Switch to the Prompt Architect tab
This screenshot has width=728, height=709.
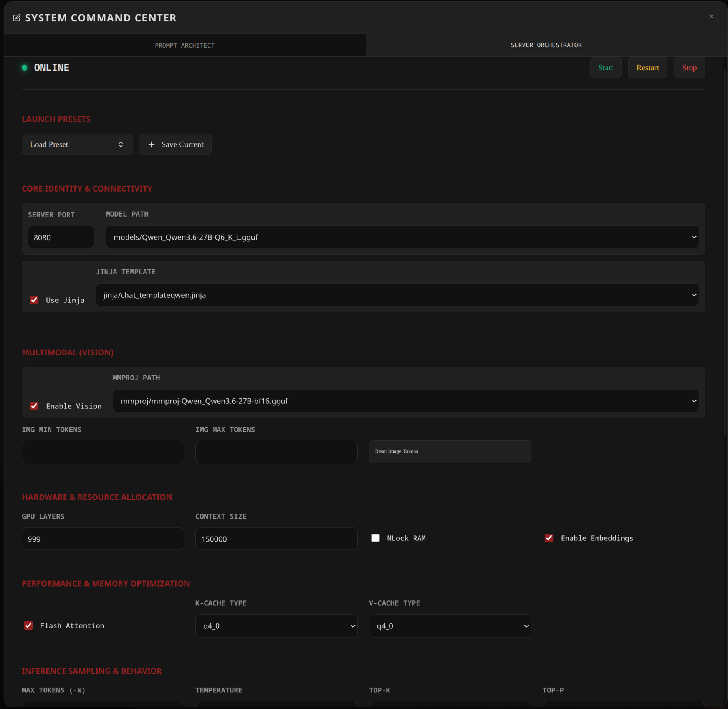pyautogui.click(x=185, y=45)
